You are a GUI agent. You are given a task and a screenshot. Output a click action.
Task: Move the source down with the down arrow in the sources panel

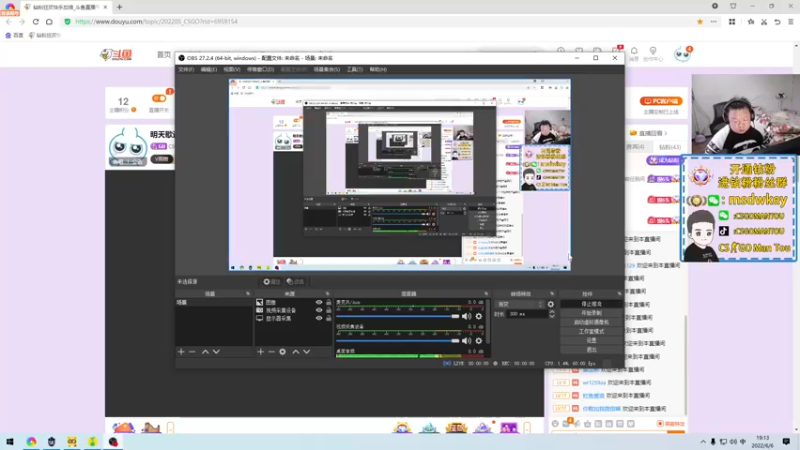point(307,352)
